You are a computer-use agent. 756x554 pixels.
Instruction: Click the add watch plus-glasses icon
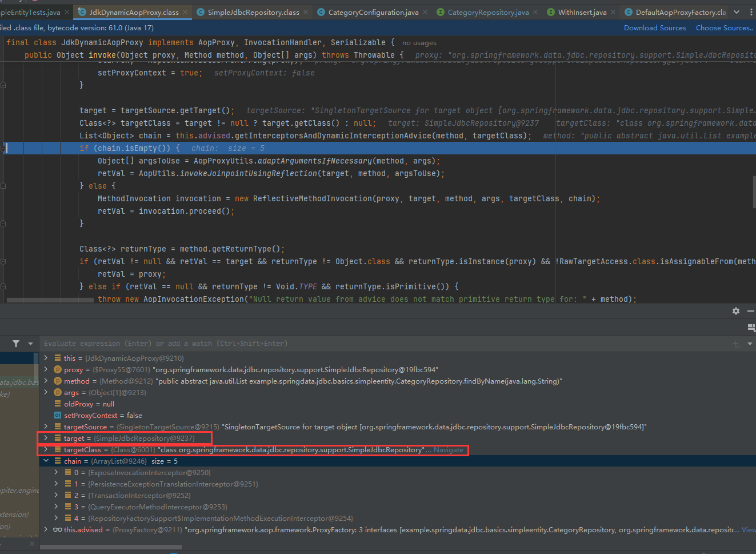[x=736, y=344]
